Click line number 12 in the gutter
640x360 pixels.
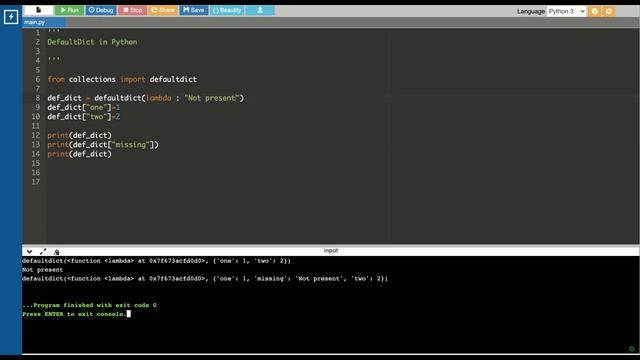(x=36, y=135)
